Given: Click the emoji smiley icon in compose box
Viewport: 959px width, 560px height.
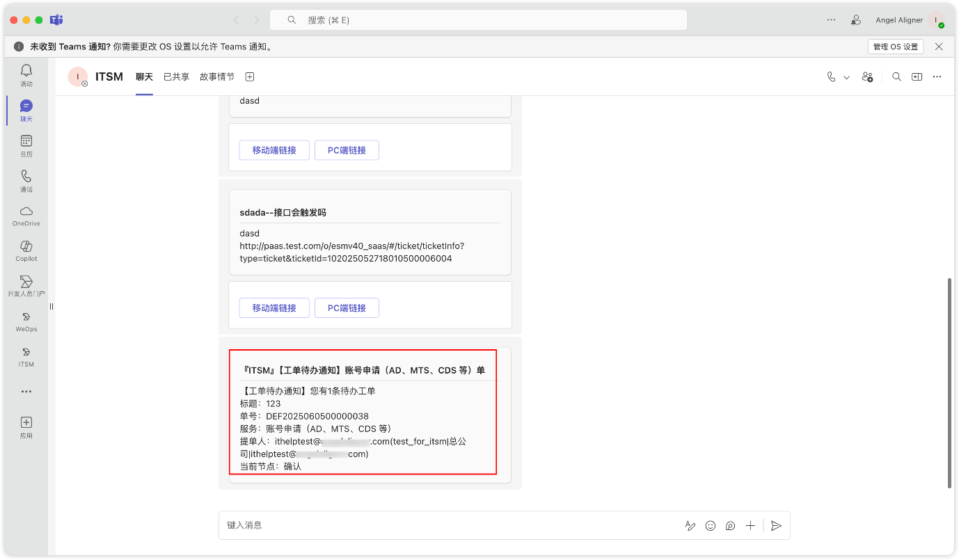Looking at the screenshot, I should click(710, 526).
